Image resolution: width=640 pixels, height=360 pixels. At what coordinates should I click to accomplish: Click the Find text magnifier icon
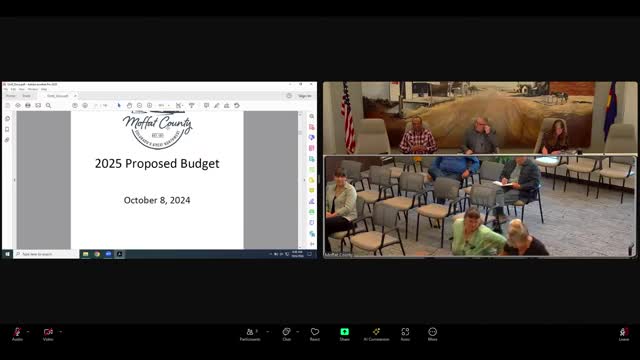[48, 106]
